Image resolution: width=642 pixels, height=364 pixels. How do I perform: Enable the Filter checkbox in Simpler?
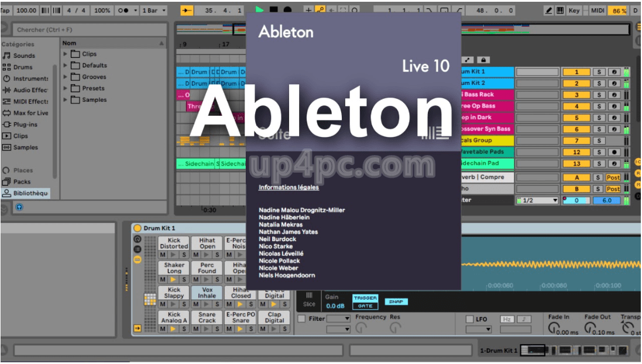tap(302, 318)
